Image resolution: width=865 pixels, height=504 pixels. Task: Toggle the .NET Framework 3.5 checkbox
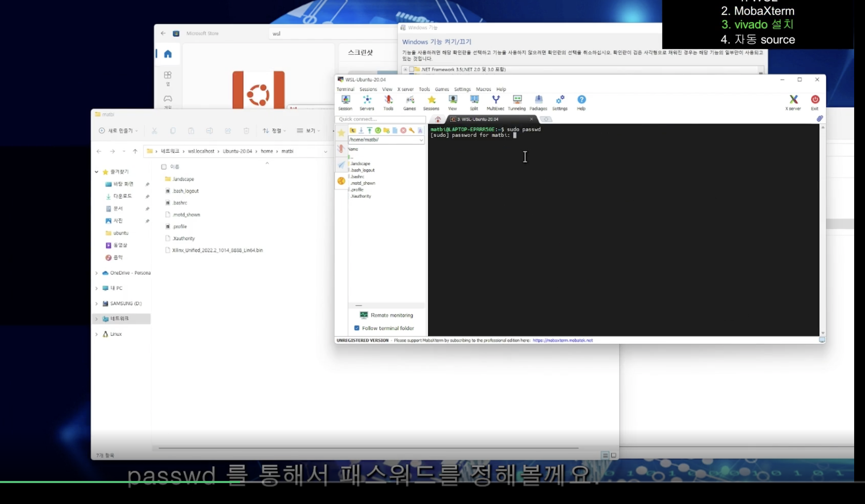click(412, 69)
